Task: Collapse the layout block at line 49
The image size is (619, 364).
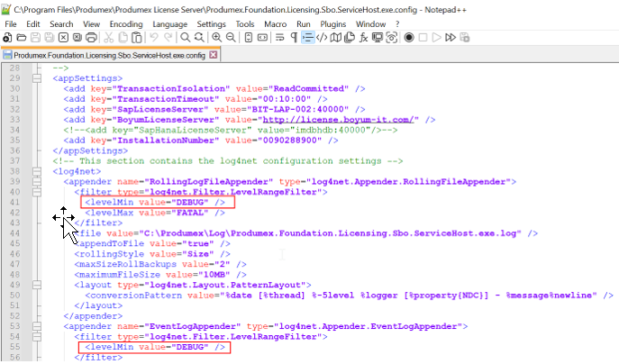Action: coord(37,285)
